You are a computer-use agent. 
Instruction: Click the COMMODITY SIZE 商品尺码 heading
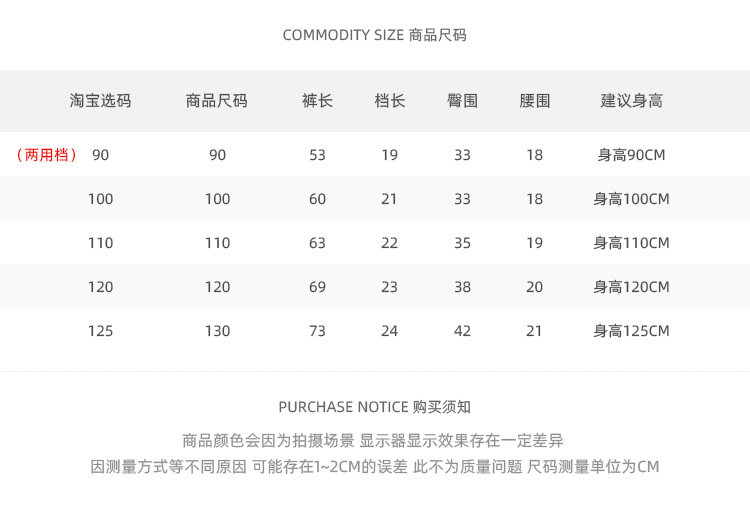pos(374,35)
